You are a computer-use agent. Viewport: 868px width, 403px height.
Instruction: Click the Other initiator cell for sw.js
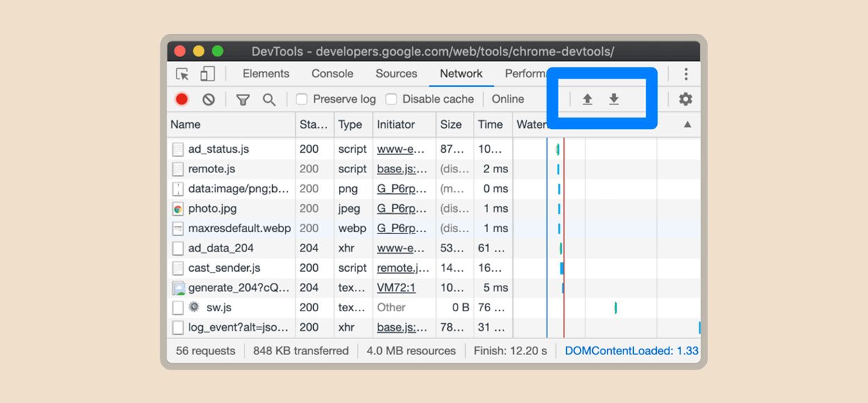pyautogui.click(x=392, y=307)
